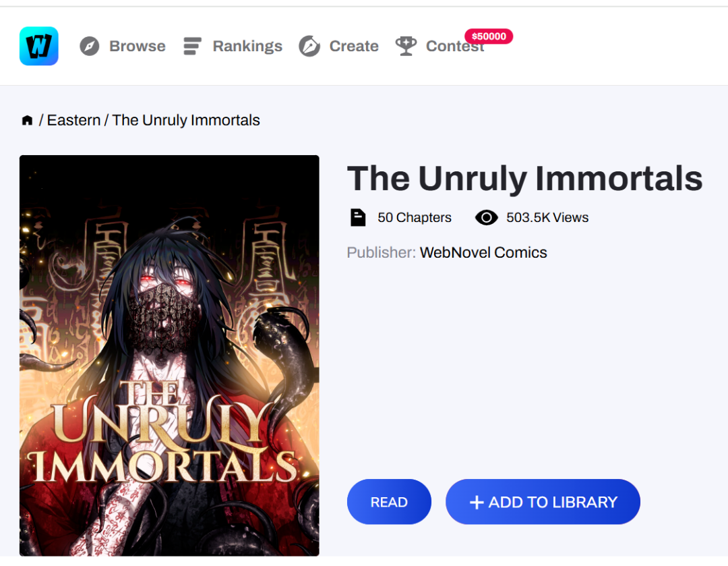Open the WebNovel Comics publisher link
The width and height of the screenshot is (728, 566).
click(x=483, y=252)
